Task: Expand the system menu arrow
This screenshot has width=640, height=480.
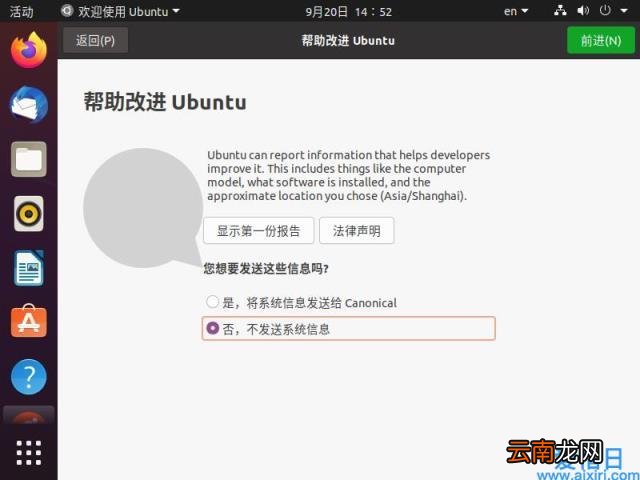Action: tap(624, 11)
